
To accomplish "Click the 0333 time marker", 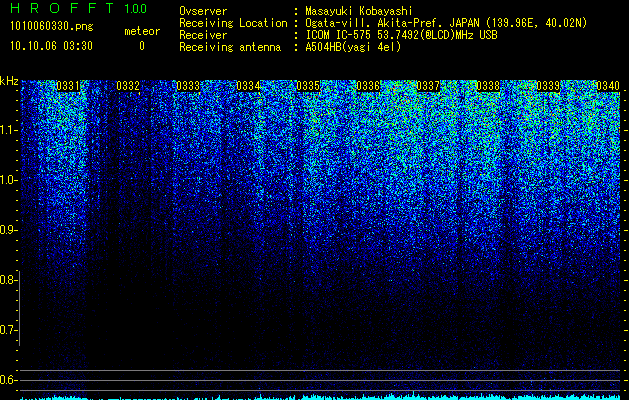I will (188, 86).
